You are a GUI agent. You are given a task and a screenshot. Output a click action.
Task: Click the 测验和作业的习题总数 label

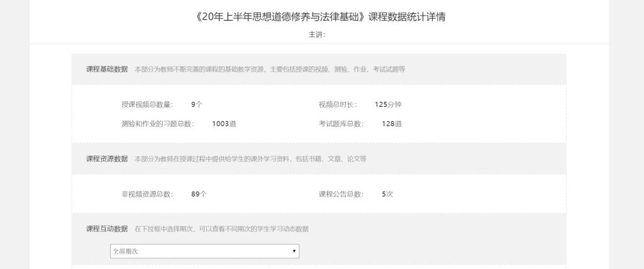(158, 124)
